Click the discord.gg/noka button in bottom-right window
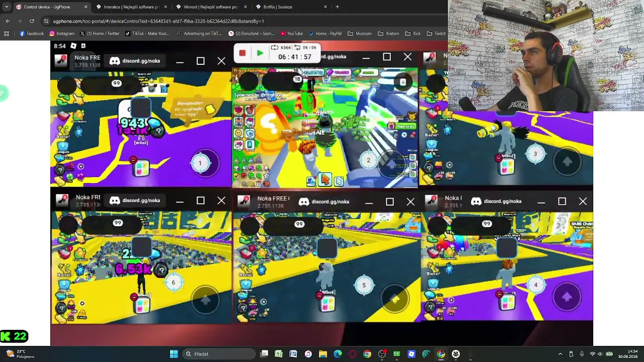This screenshot has height=362, width=644. coord(496,201)
